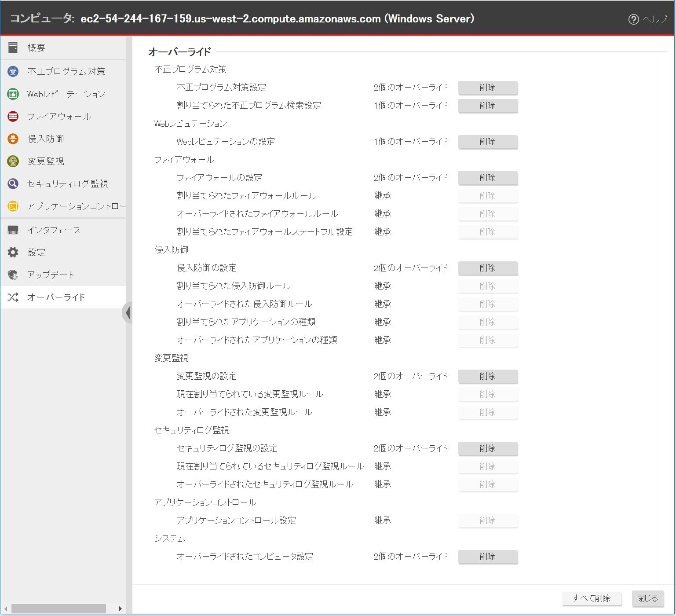The width and height of the screenshot is (676, 616).
Task: Click the Overview (概要) sidebar icon
Action: coord(13,48)
